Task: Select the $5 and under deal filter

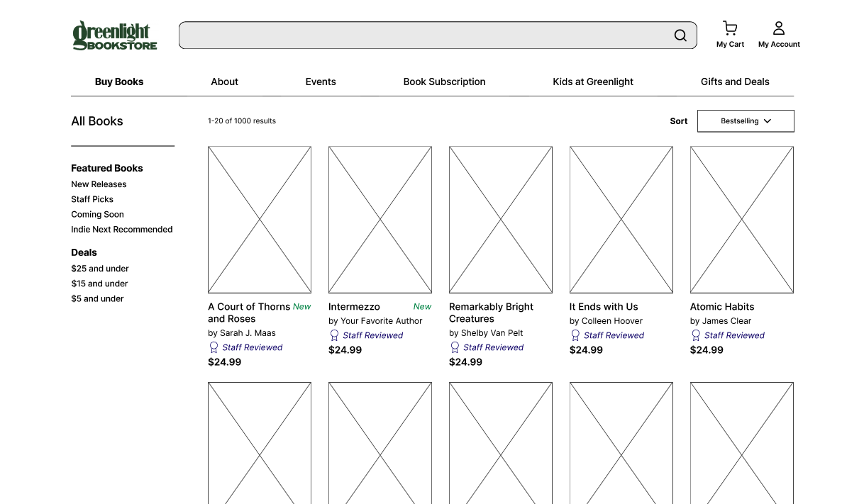Action: [x=97, y=298]
